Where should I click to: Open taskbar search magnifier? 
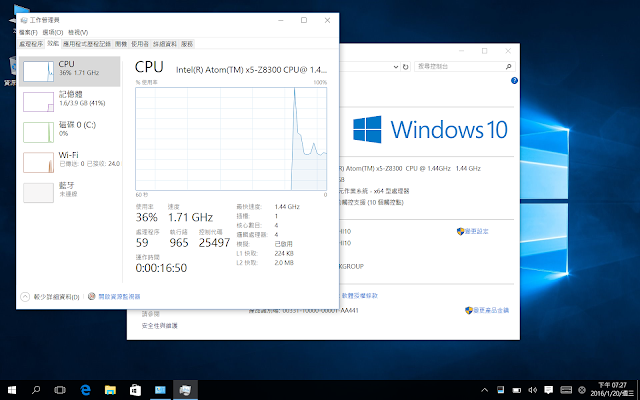click(36, 390)
